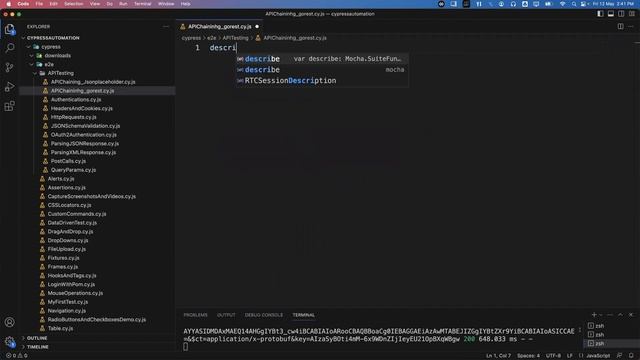Close unsaved APIChaininhg_gorest.cy.js tab dot
The width and height of the screenshot is (640, 360).
coord(257,27)
